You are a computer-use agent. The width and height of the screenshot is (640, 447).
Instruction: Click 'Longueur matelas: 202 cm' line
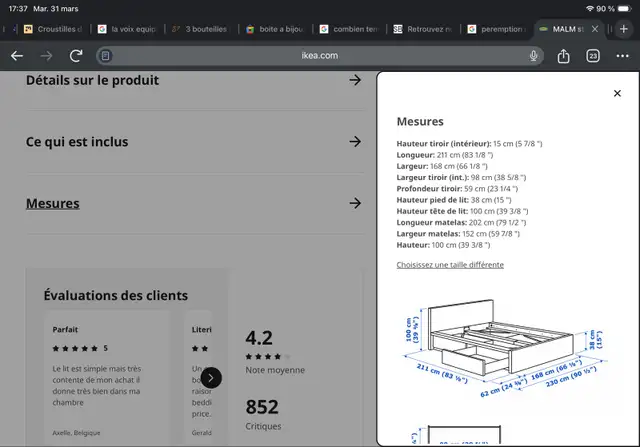(461, 222)
